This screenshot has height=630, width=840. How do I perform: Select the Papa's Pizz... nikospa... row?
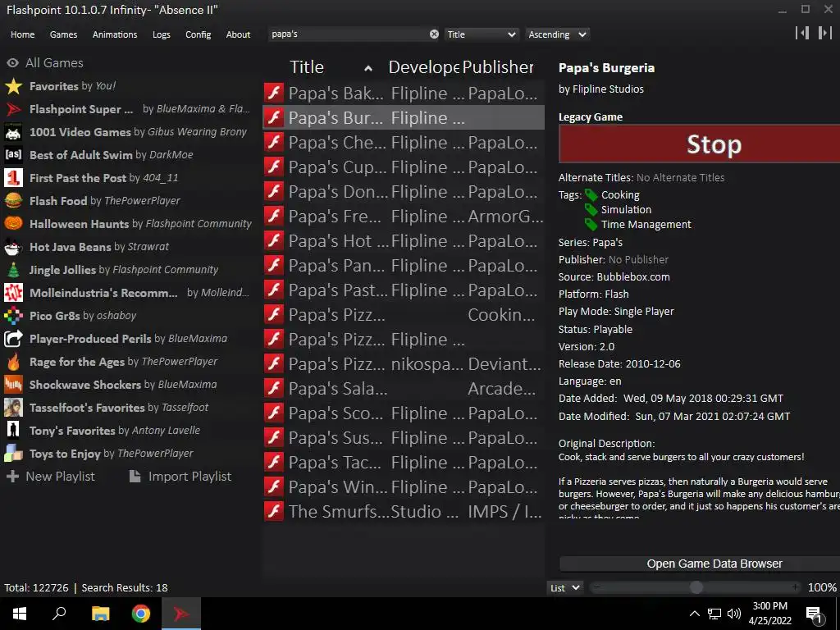tap(404, 363)
